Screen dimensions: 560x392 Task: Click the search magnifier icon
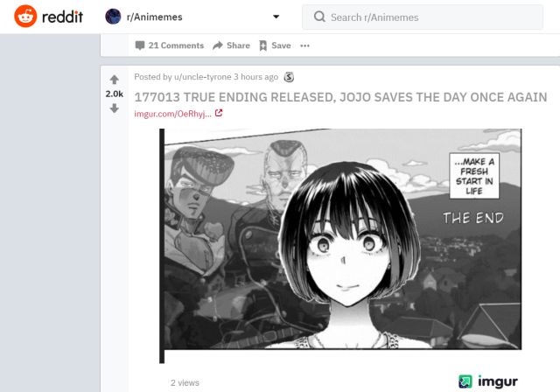319,17
